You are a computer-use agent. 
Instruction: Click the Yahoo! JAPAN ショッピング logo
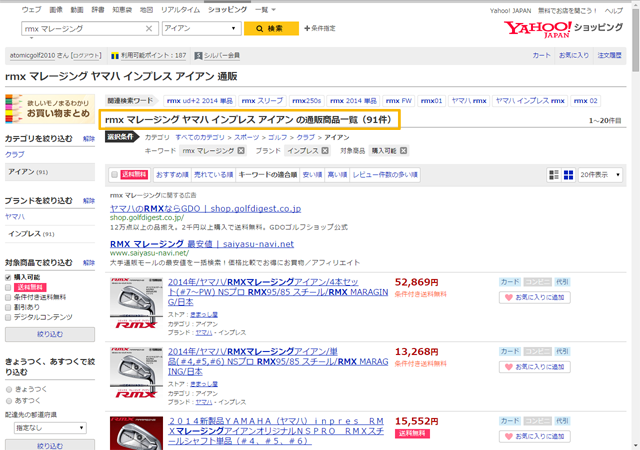(563, 29)
